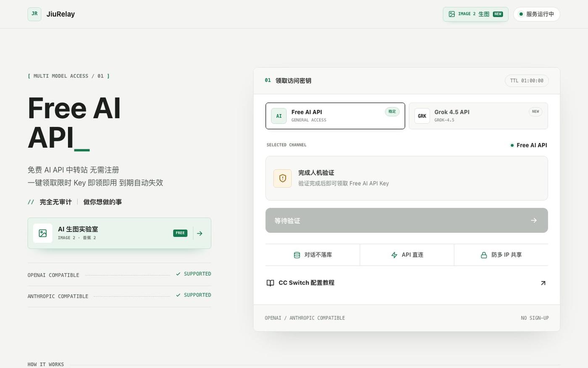Click the 稳定 badge on the Free AI API tab

(392, 111)
